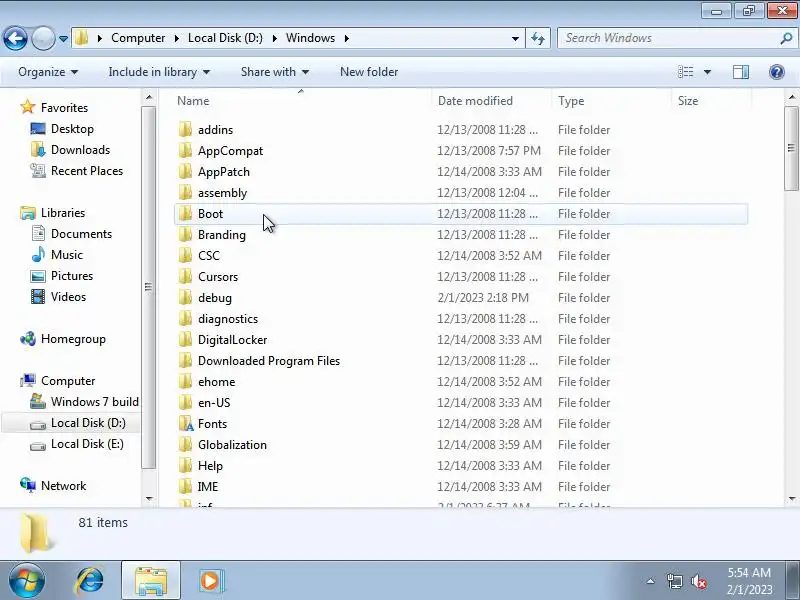The height and width of the screenshot is (600, 800).
Task: Open the Pictures library
Action: [x=72, y=276]
